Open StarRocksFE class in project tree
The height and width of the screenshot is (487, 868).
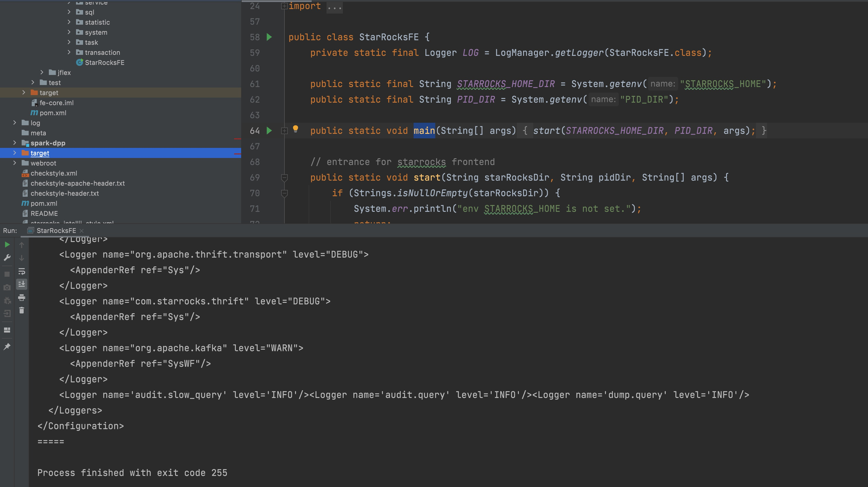click(104, 63)
